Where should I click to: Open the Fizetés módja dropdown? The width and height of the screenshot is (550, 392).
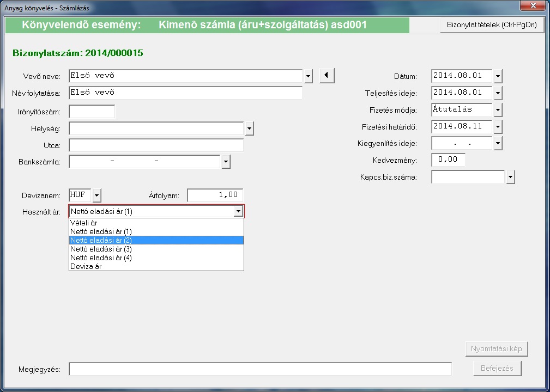tap(498, 110)
